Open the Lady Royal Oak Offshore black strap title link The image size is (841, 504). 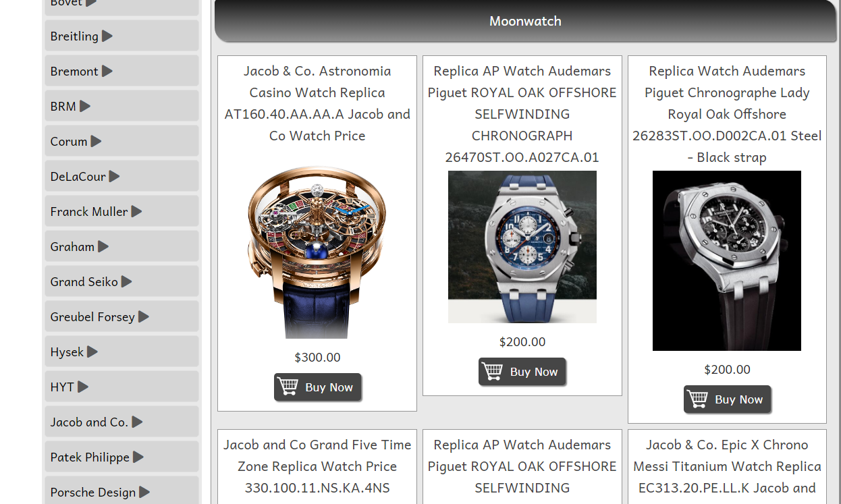[727, 114]
